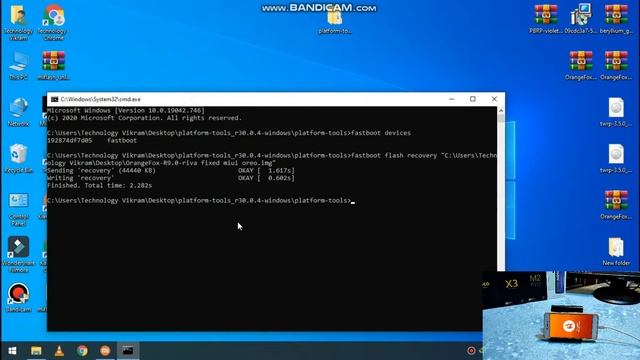Click the Microsoft Windows version line
The height and width of the screenshot is (360, 640).
tap(126, 111)
